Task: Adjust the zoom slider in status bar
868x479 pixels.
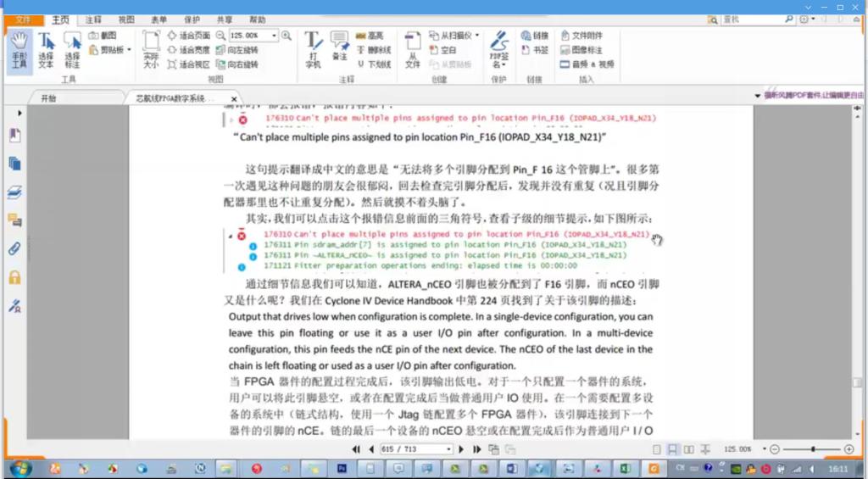Action: pos(813,449)
